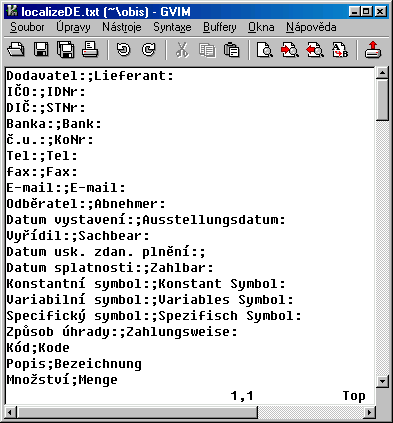Open the Buffery menu
The image size is (393, 423).
220,27
